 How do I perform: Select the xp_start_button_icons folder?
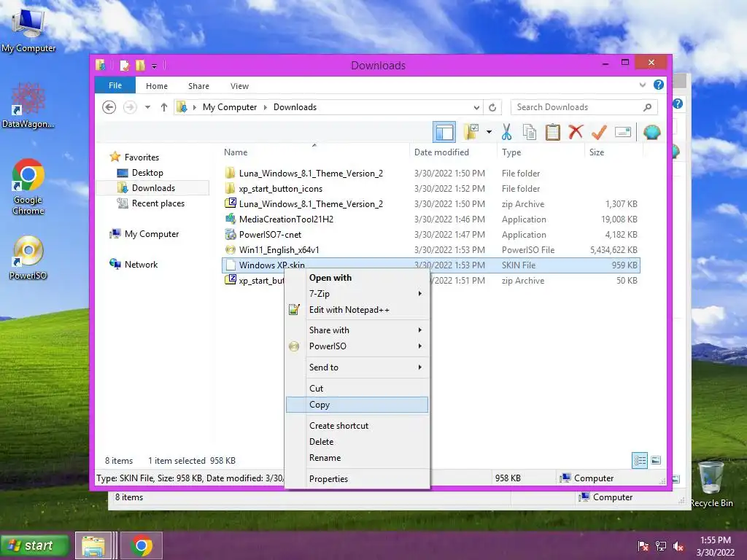281,189
